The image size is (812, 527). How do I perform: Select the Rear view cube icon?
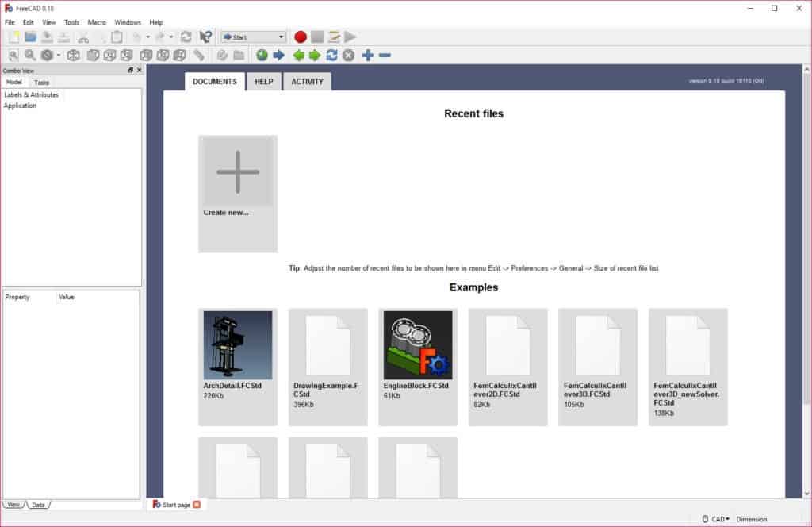click(146, 55)
